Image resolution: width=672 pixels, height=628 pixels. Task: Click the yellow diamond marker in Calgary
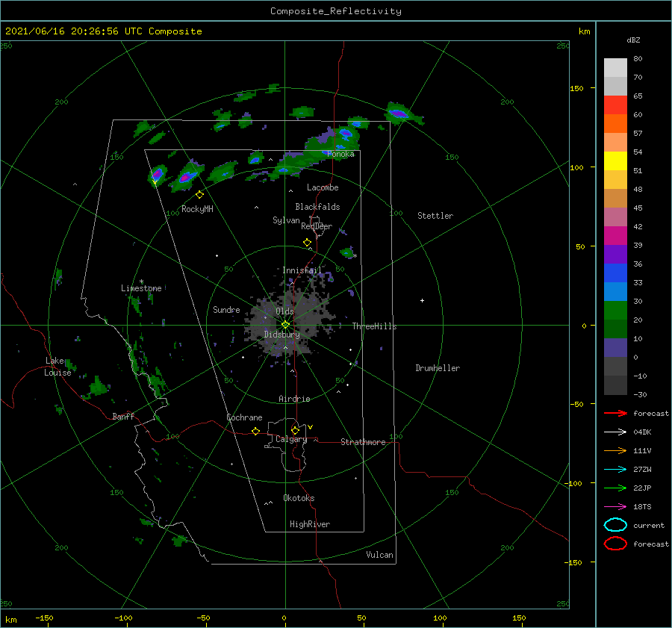pyautogui.click(x=295, y=430)
